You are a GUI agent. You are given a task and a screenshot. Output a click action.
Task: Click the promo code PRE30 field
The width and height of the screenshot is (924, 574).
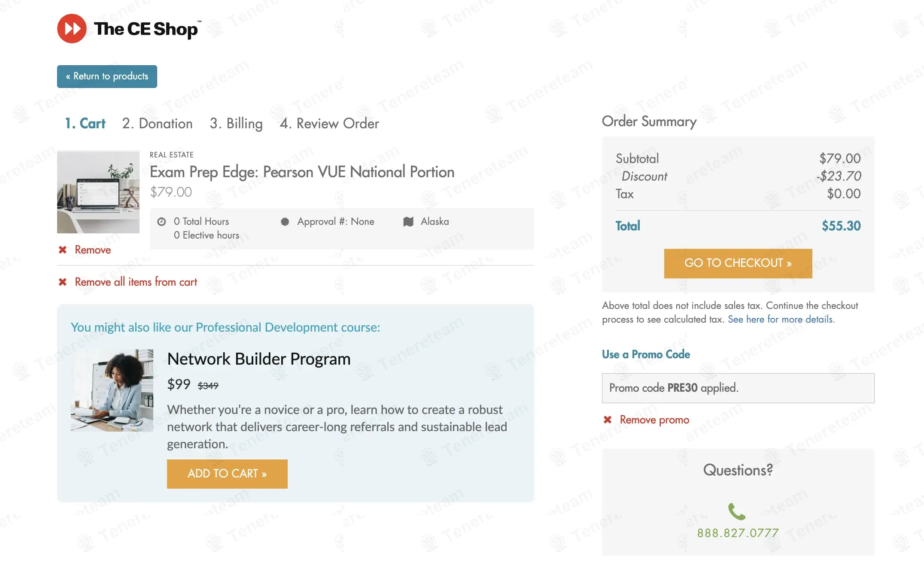click(738, 388)
